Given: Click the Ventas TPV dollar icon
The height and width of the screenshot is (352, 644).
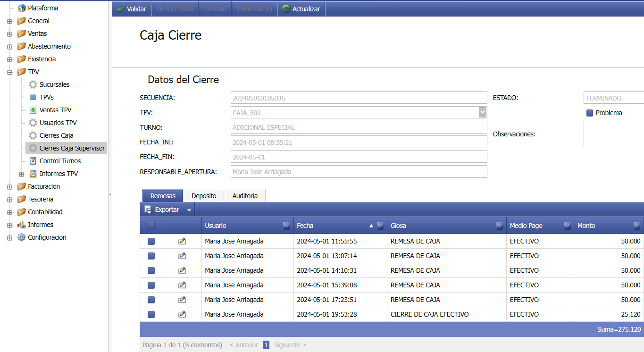Looking at the screenshot, I should point(33,110).
